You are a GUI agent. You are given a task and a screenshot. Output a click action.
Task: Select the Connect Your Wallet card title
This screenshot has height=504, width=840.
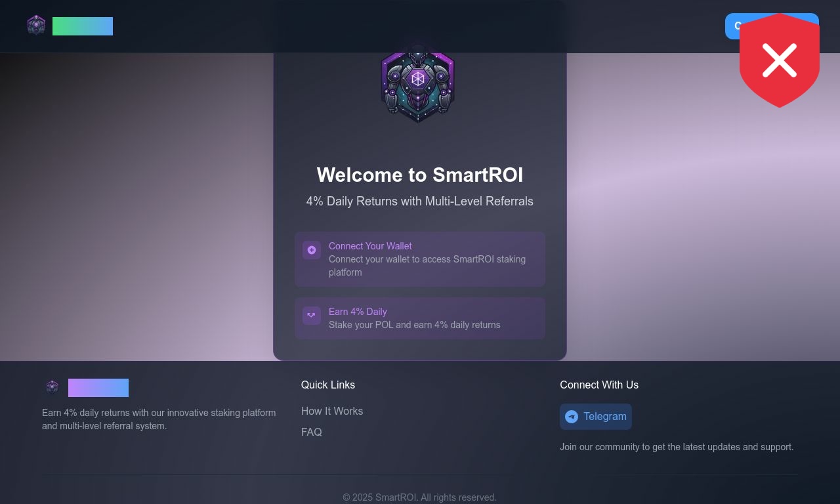point(370,246)
